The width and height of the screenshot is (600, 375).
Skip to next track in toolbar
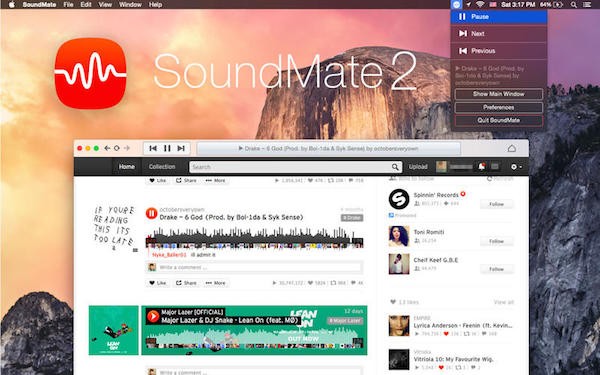181,148
